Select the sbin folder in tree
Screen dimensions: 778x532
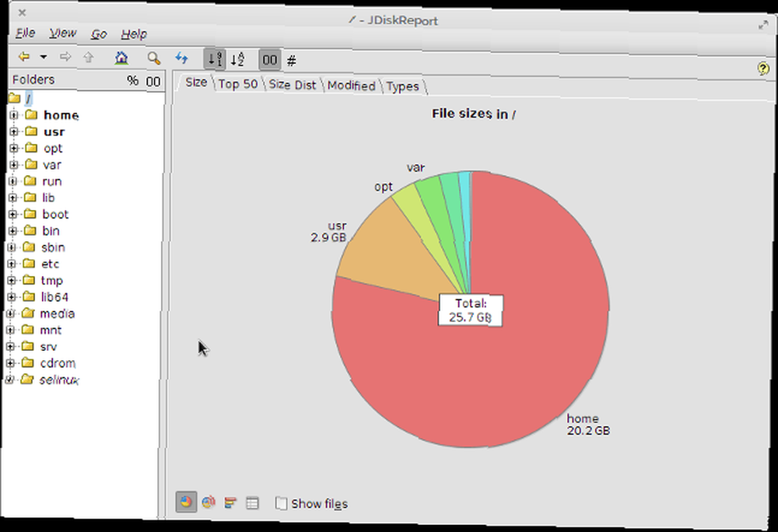[53, 247]
